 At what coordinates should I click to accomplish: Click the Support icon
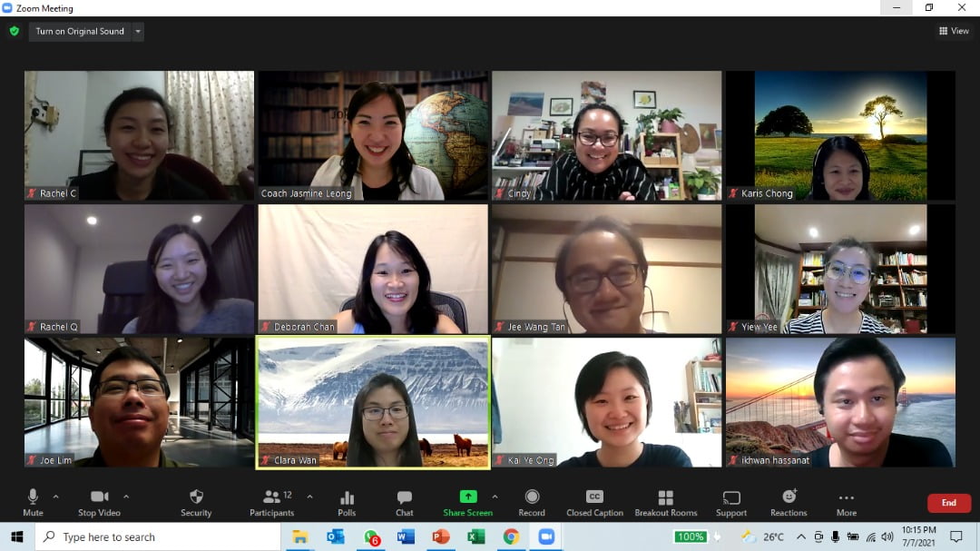pyautogui.click(x=731, y=504)
